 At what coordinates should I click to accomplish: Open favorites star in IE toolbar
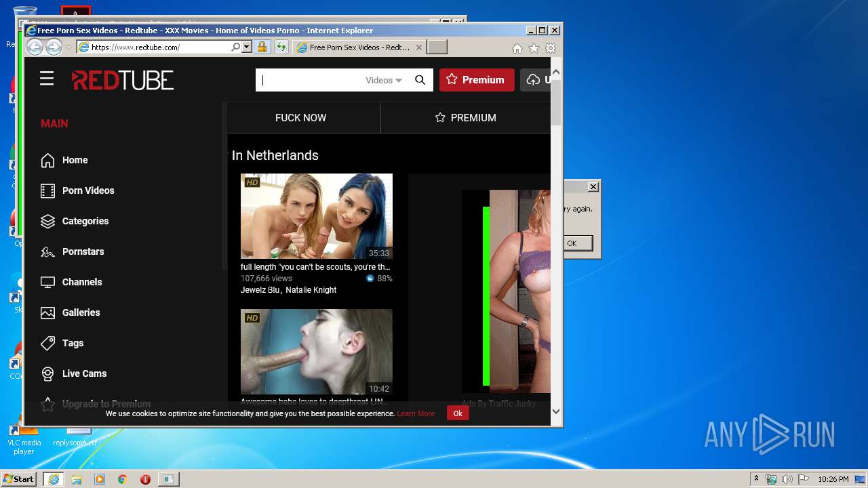point(534,48)
